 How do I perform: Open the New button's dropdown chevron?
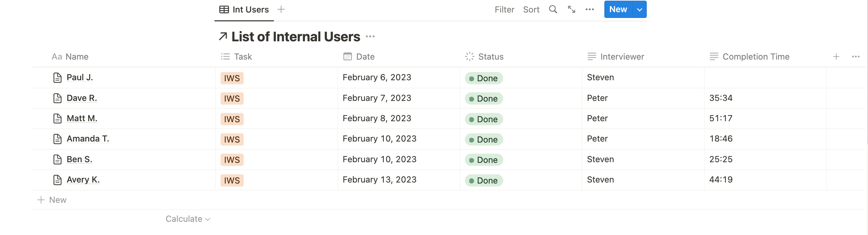[639, 9]
